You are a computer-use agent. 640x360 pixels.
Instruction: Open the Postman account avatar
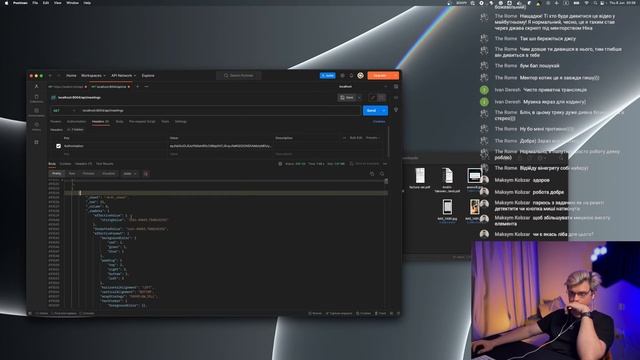(x=360, y=76)
